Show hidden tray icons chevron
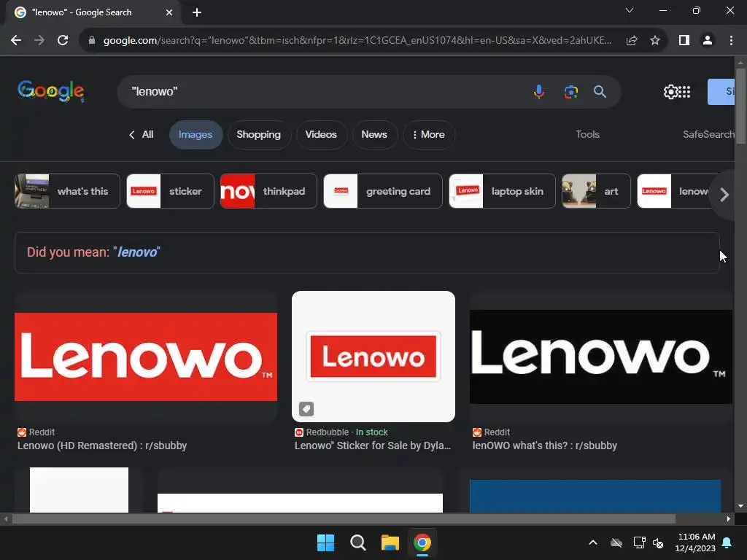 pos(593,542)
